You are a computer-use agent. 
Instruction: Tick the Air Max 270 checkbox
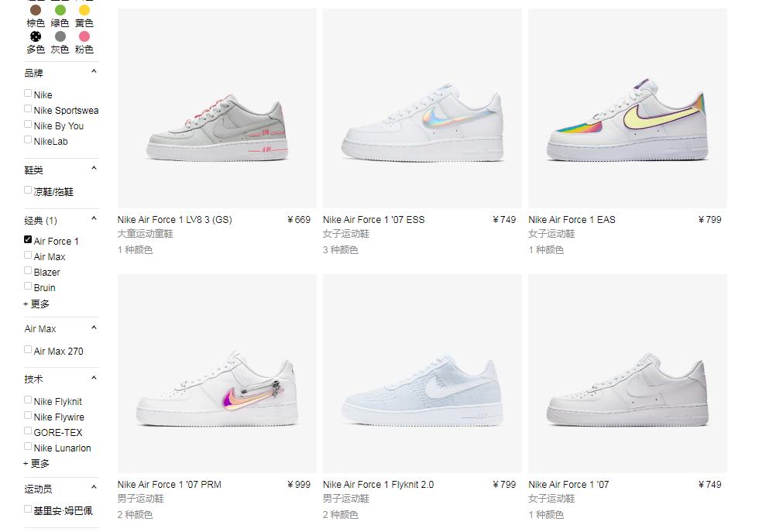coord(28,349)
